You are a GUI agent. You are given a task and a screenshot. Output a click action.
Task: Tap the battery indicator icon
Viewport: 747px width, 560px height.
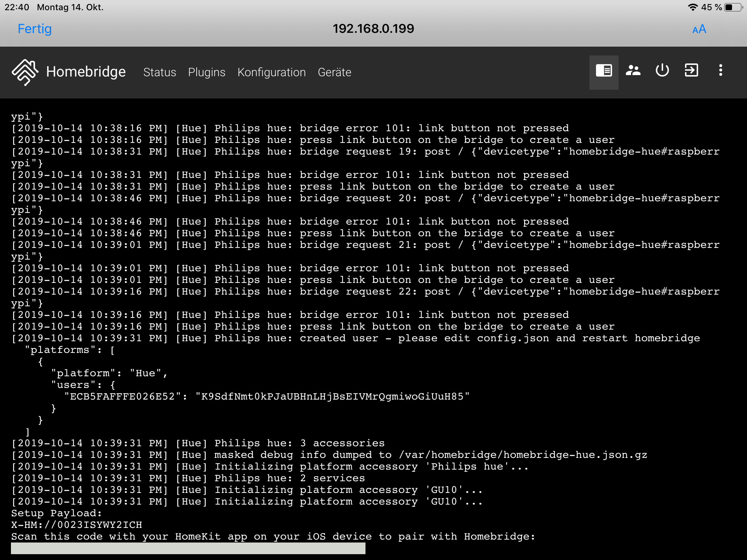tap(733, 7)
